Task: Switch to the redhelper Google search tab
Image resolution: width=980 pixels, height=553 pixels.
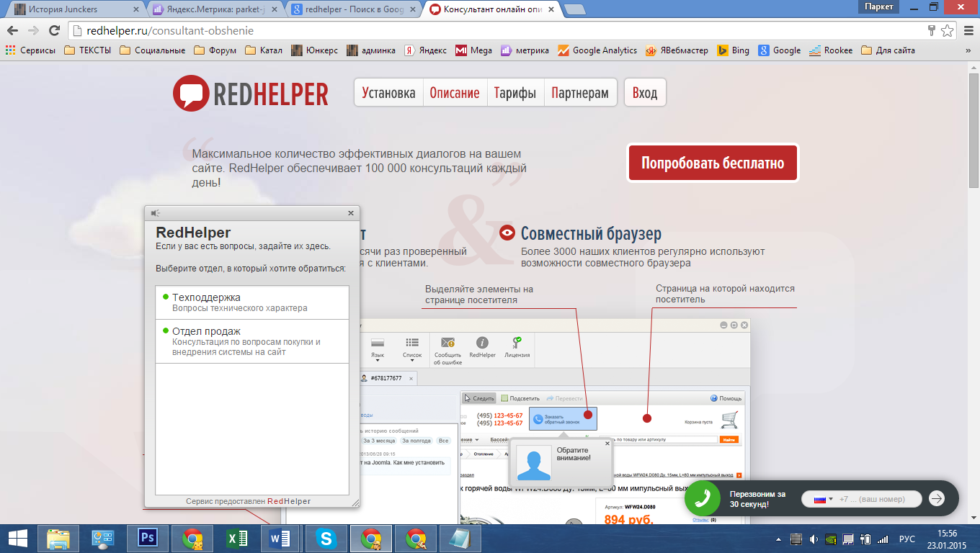Action: point(352,9)
